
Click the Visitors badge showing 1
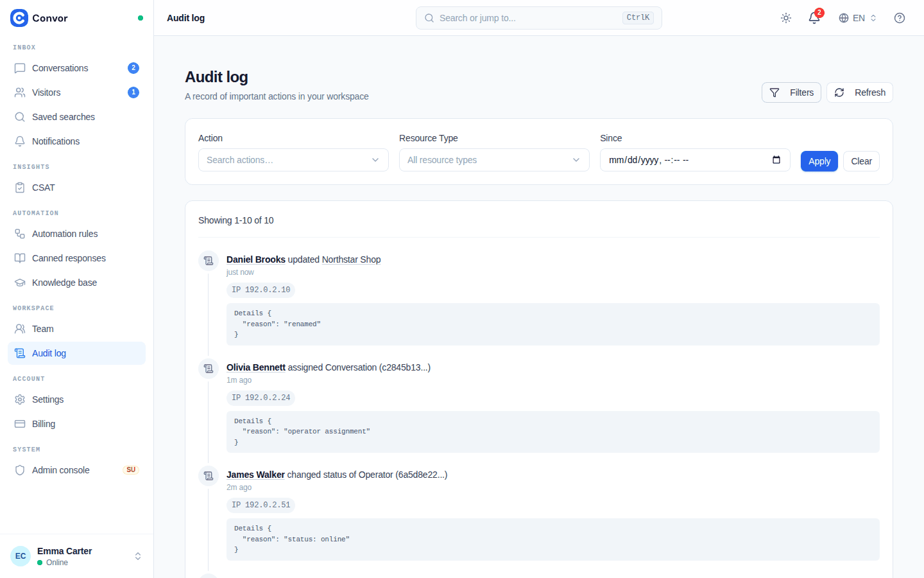133,92
